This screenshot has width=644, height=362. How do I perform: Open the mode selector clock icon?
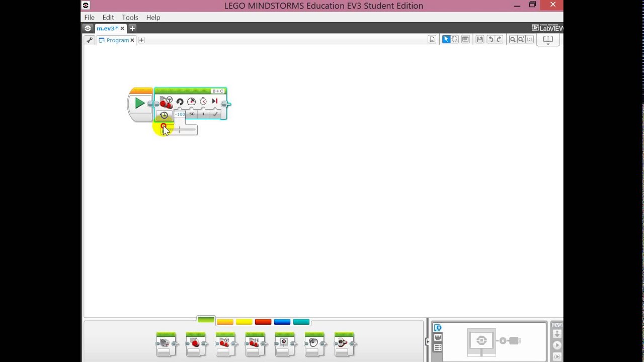point(164,115)
